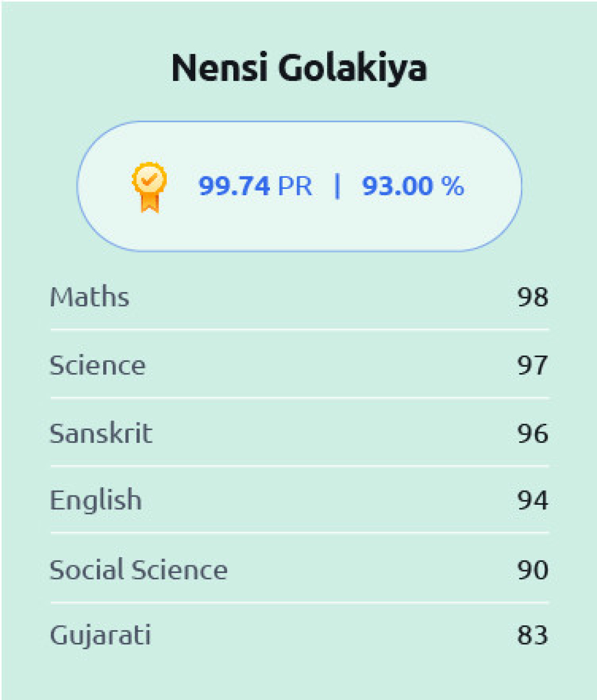Image resolution: width=597 pixels, height=700 pixels.
Task: Click the blue vertical divider in the badge
Action: [337, 186]
